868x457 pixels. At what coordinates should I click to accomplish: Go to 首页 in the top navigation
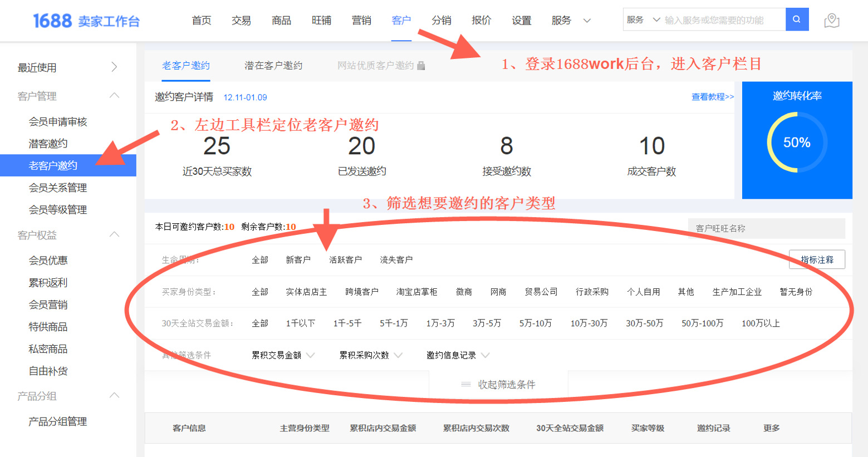pos(202,21)
